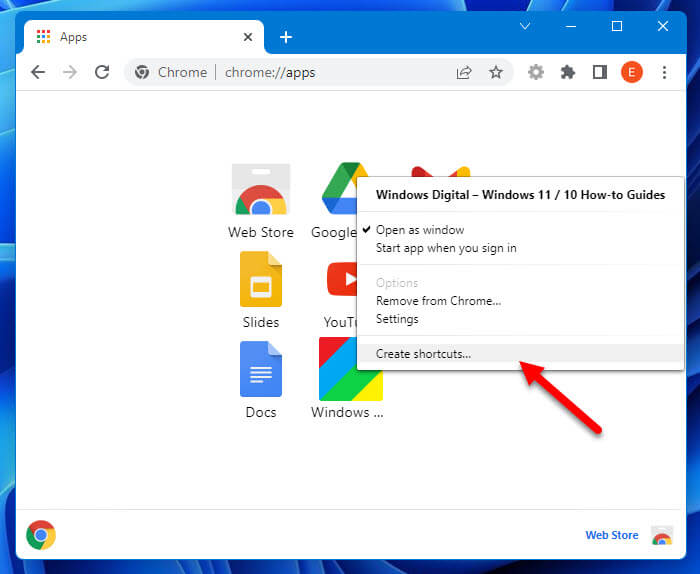Viewport: 700px width, 574px height.
Task: Toggle the side panel icon
Action: [600, 72]
